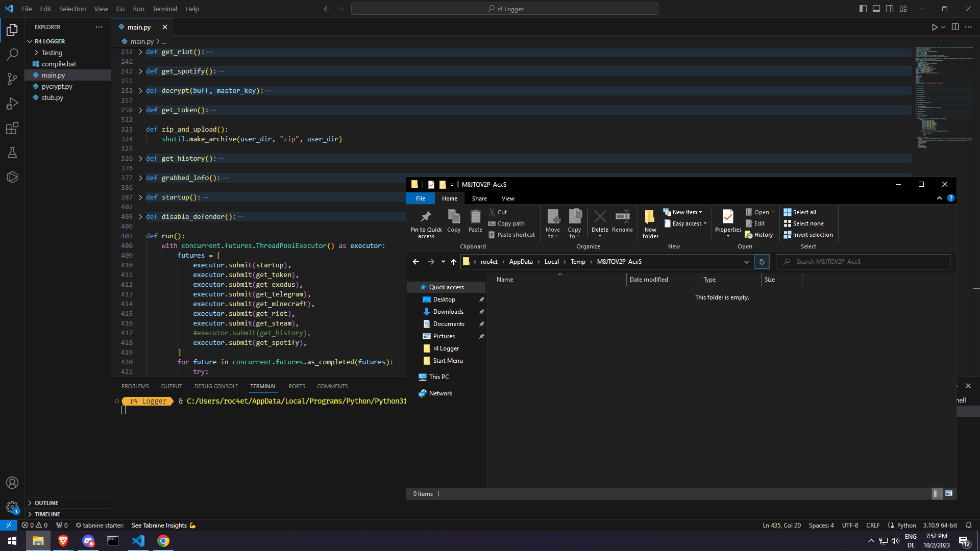Viewport: 980px width, 551px height.
Task: Open Windows Action Center notifications
Action: (x=964, y=541)
